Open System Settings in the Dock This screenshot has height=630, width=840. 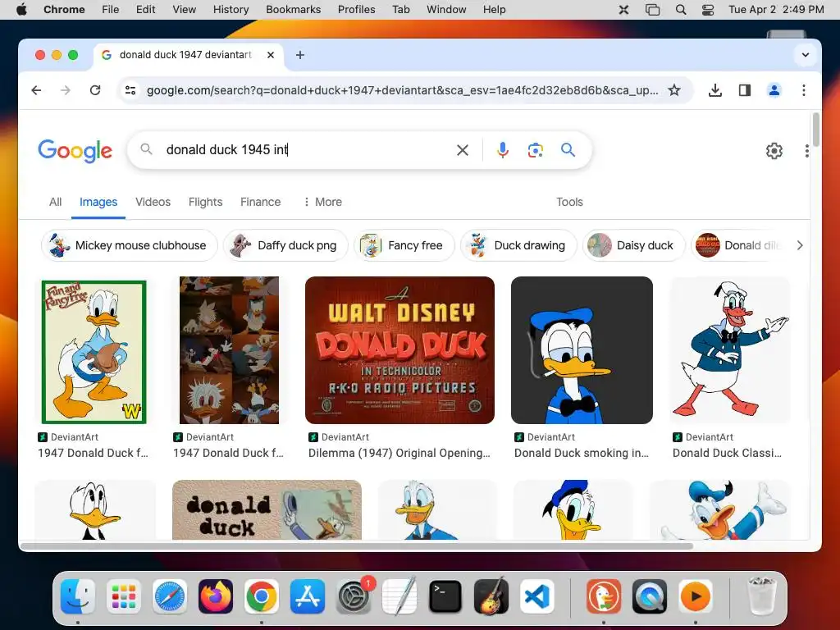pos(354,597)
